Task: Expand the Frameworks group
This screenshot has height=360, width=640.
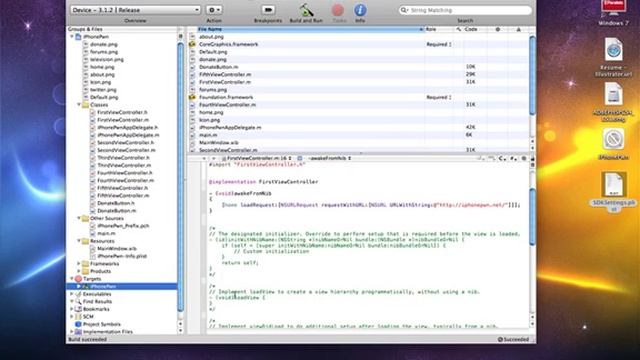Action: point(79,264)
